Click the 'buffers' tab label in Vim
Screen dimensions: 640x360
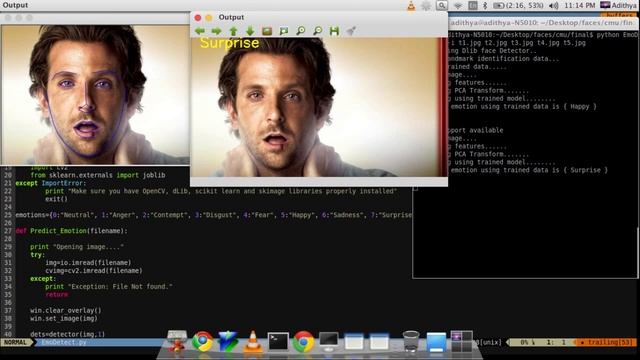(x=620, y=16)
